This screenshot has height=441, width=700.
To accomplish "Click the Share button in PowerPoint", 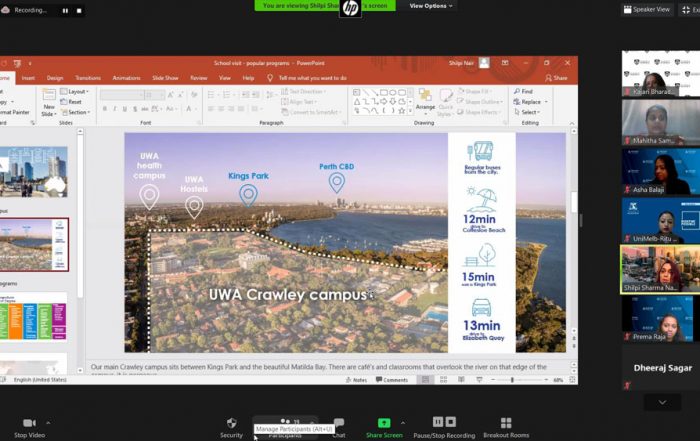I will 556,78.
